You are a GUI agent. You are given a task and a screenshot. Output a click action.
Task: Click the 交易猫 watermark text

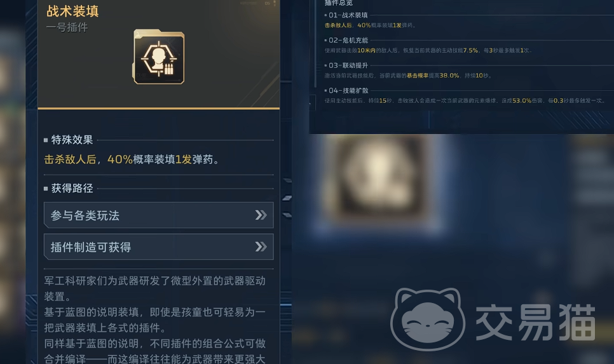[536, 322]
